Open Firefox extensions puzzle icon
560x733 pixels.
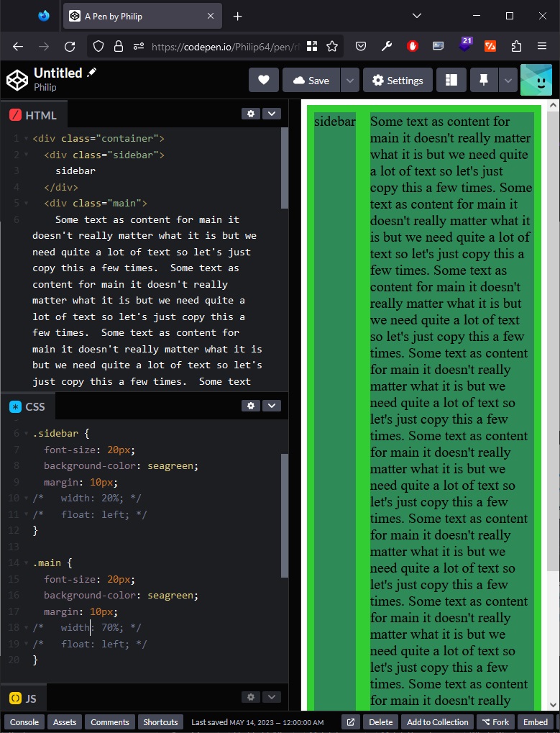[x=516, y=46]
